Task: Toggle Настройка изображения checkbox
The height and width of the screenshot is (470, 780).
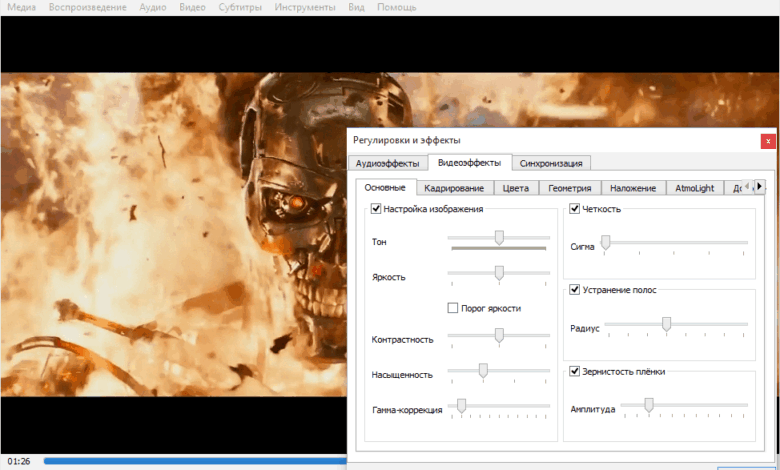Action: tap(376, 209)
